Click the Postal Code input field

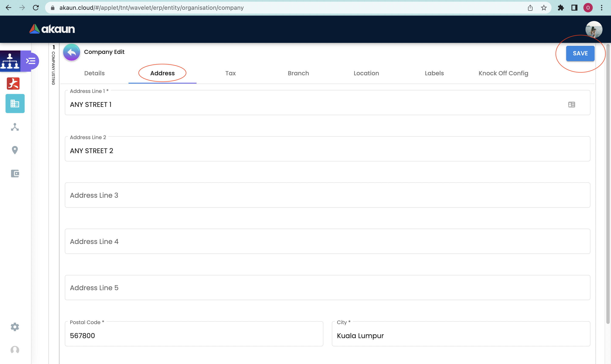pos(194,336)
